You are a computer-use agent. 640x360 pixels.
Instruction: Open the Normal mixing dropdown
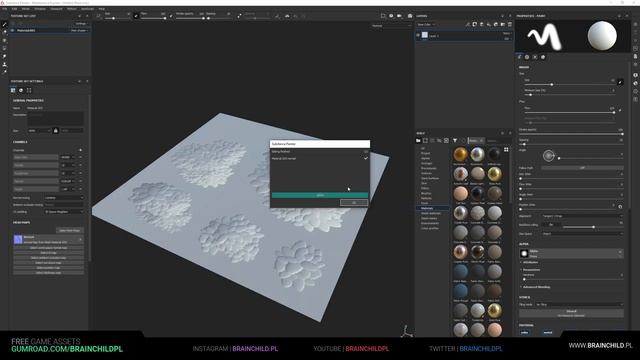tap(64, 198)
